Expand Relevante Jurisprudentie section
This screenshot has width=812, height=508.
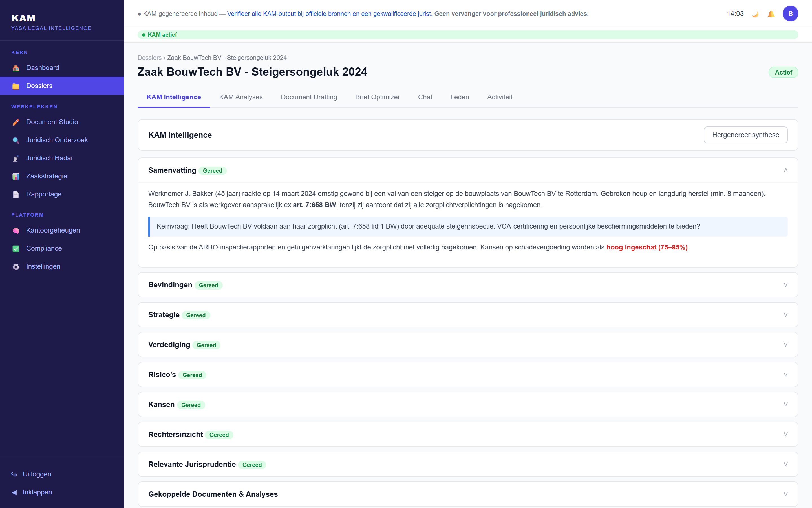tap(785, 464)
